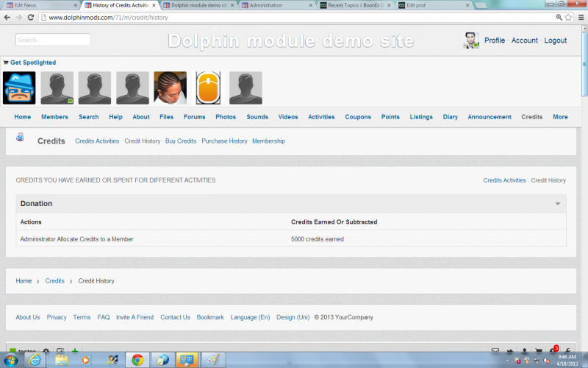Click the Chrome icon in the taskbar

click(137, 360)
